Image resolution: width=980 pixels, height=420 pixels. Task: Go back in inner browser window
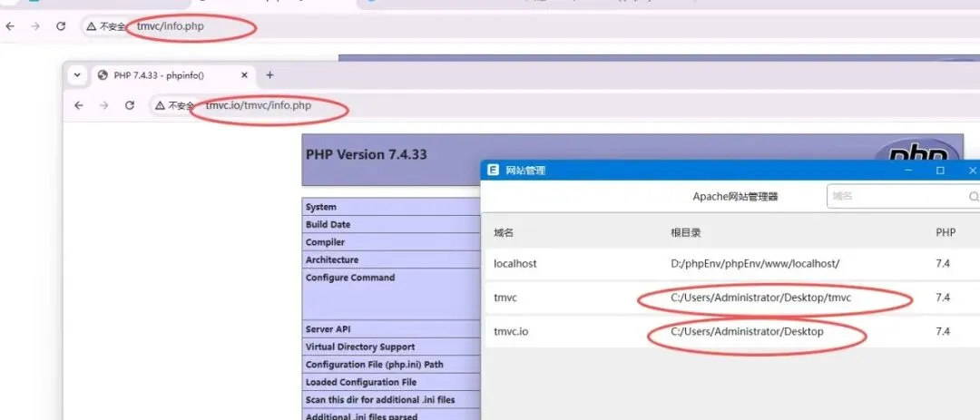click(x=79, y=105)
